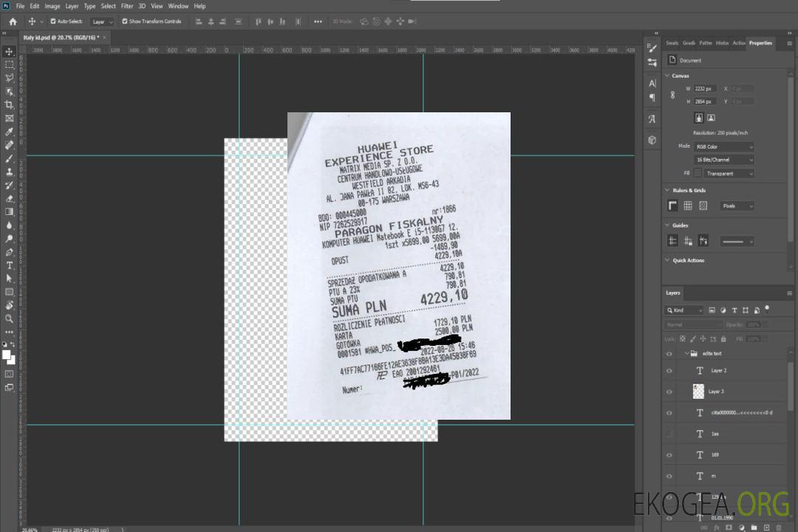Select the Dodge tool
Viewport: 798px width, 532px height.
click(x=9, y=238)
